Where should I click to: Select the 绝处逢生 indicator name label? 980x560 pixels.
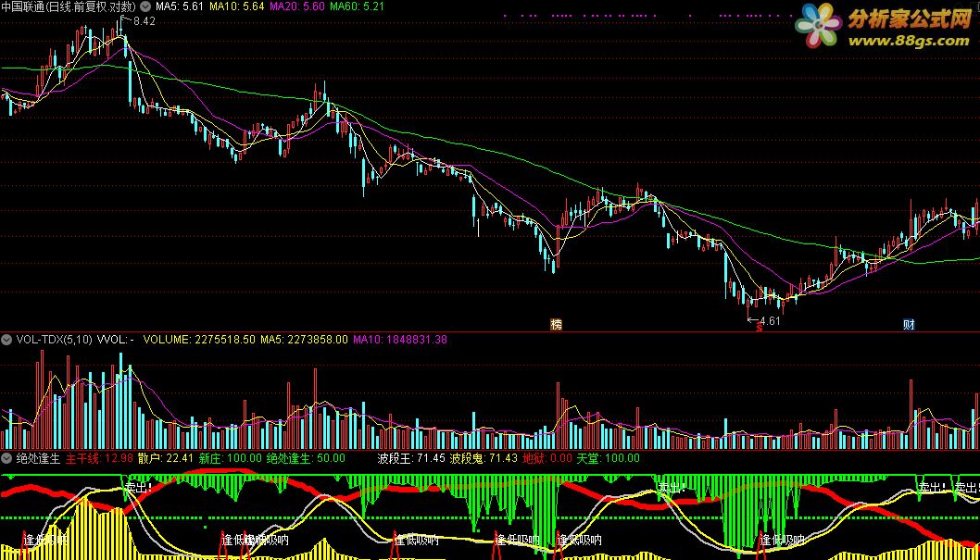(x=38, y=458)
